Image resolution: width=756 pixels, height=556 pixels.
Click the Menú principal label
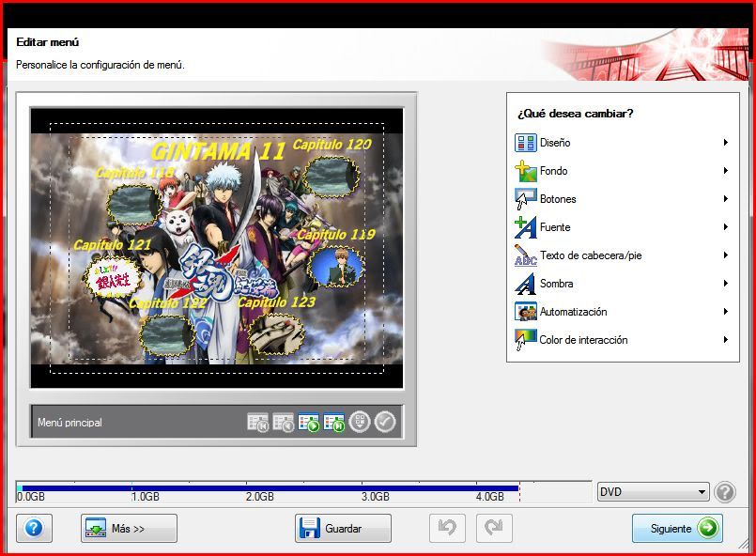point(69,423)
